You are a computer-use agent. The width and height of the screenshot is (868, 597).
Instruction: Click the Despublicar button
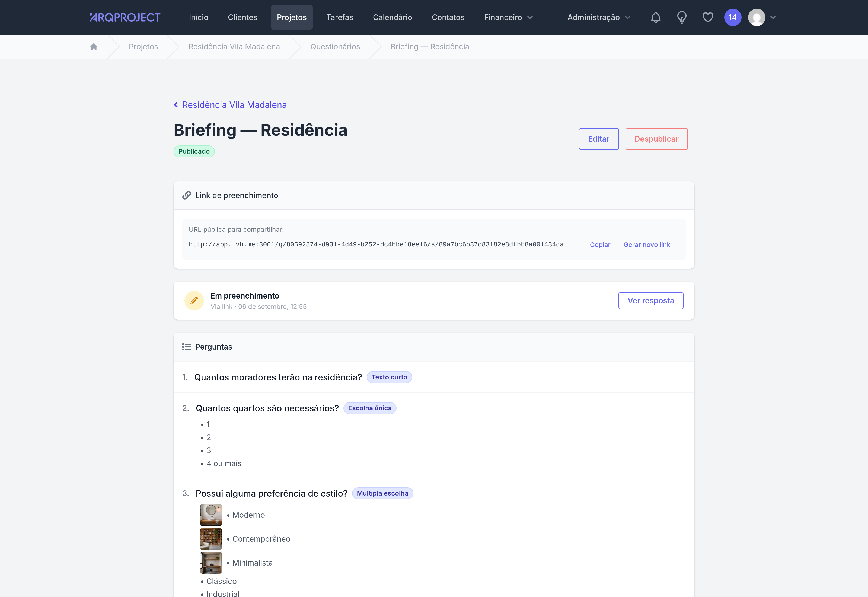[656, 139]
